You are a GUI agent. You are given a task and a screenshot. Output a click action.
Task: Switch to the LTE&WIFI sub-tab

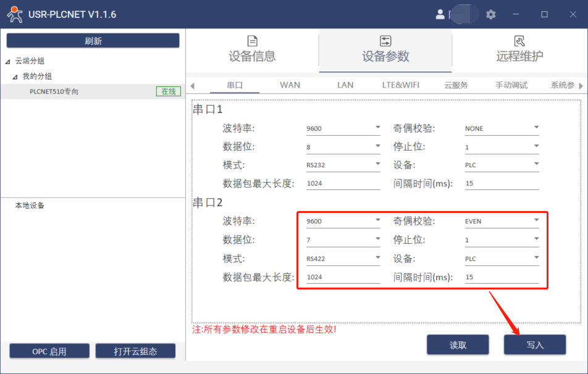pyautogui.click(x=400, y=85)
